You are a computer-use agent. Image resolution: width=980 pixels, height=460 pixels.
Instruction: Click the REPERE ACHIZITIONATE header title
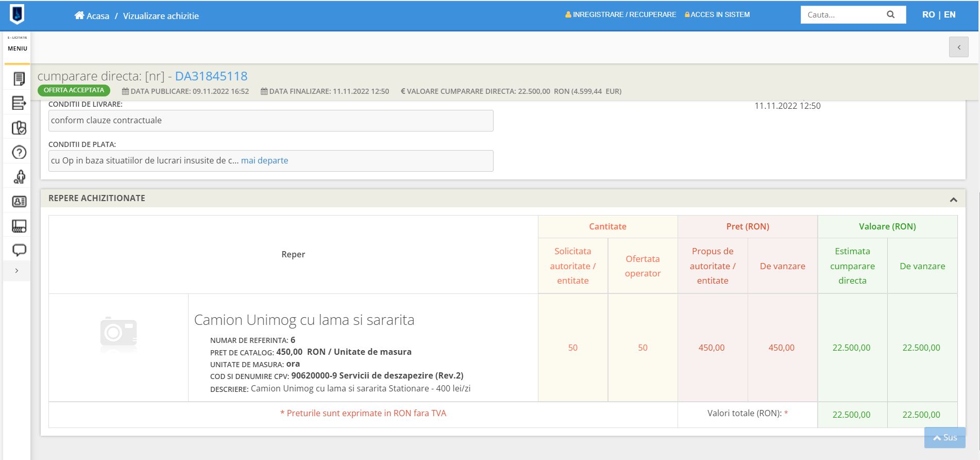pyautogui.click(x=97, y=198)
